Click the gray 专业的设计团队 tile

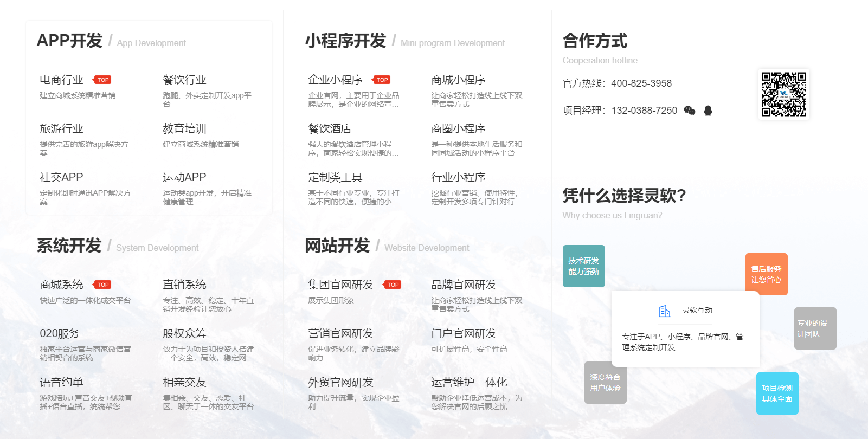click(x=815, y=328)
